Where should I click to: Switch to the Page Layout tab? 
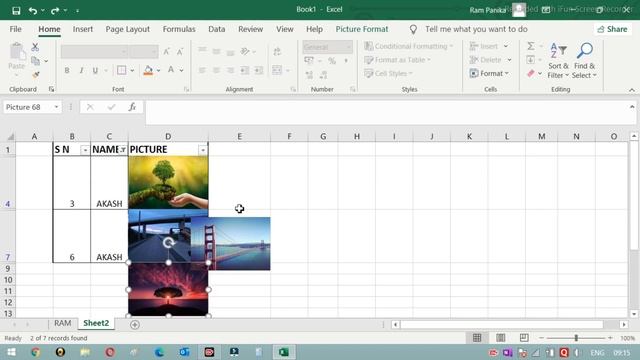[127, 29]
